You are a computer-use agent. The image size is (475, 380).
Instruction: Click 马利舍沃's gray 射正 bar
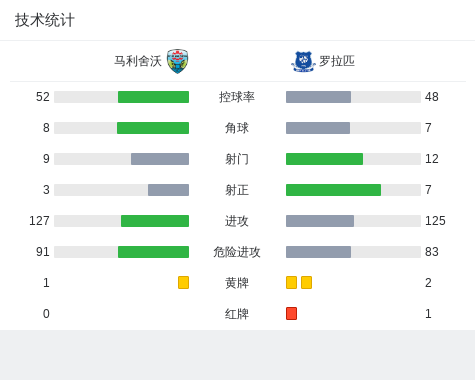click(168, 190)
